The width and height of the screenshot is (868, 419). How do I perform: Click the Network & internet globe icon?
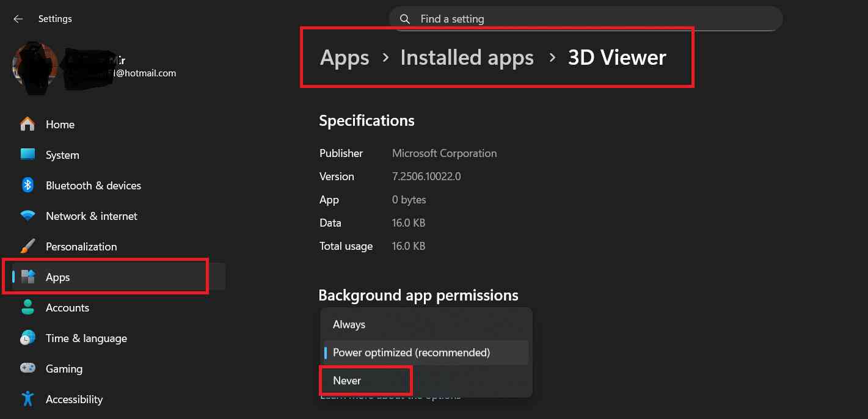[x=28, y=216]
